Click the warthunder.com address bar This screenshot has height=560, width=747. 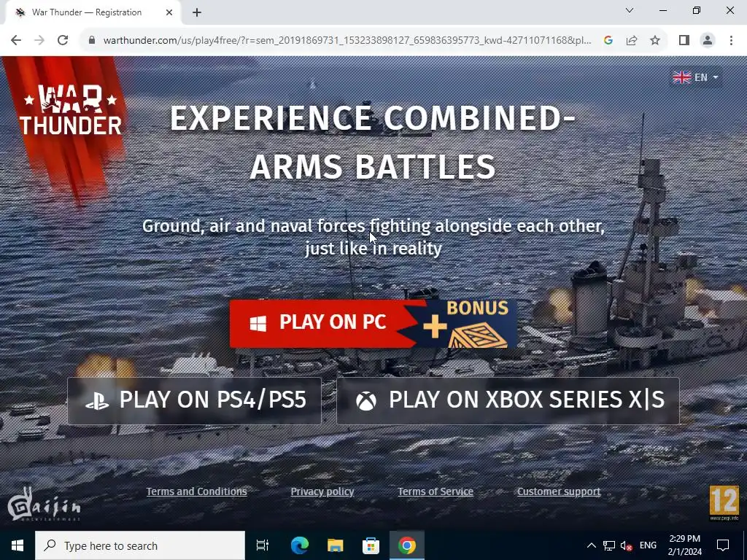(x=347, y=40)
